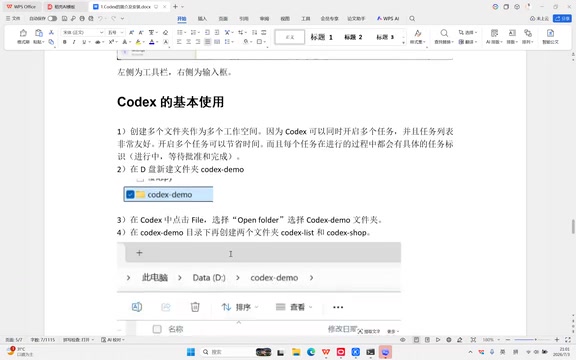Click the fullscreen icon in status bar
The width and height of the screenshot is (576, 360).
click(568, 340)
